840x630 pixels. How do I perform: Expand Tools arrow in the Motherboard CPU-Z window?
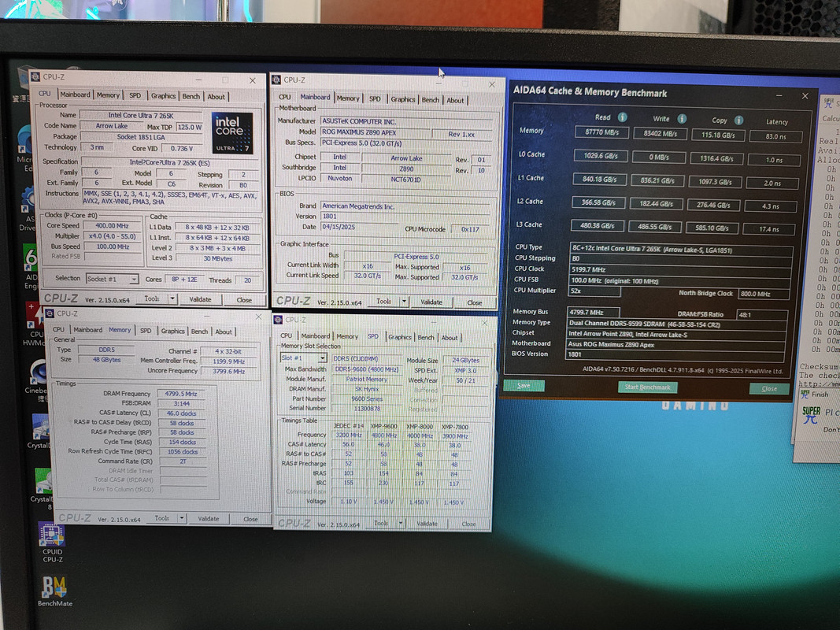coord(405,302)
